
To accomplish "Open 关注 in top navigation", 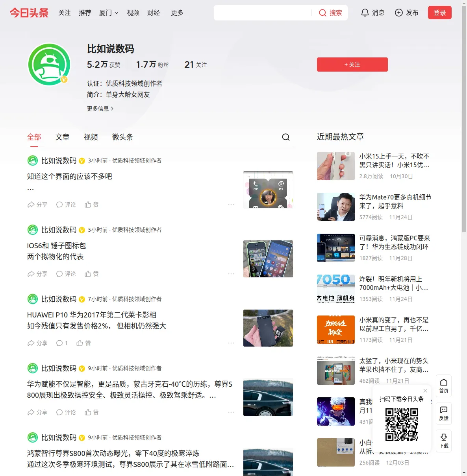I will tap(65, 13).
